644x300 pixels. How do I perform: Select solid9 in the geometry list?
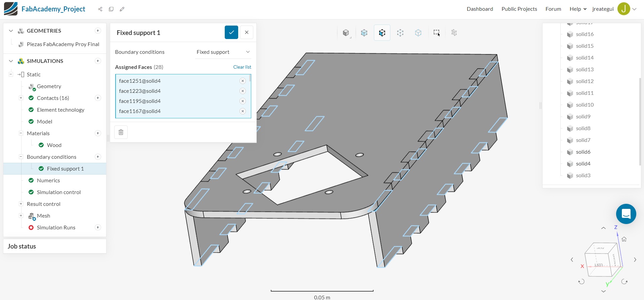click(583, 116)
